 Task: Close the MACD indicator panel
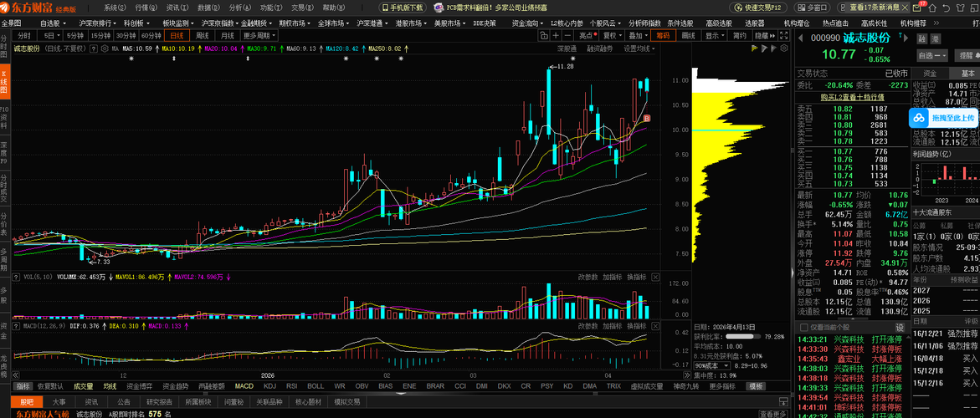tap(655, 326)
